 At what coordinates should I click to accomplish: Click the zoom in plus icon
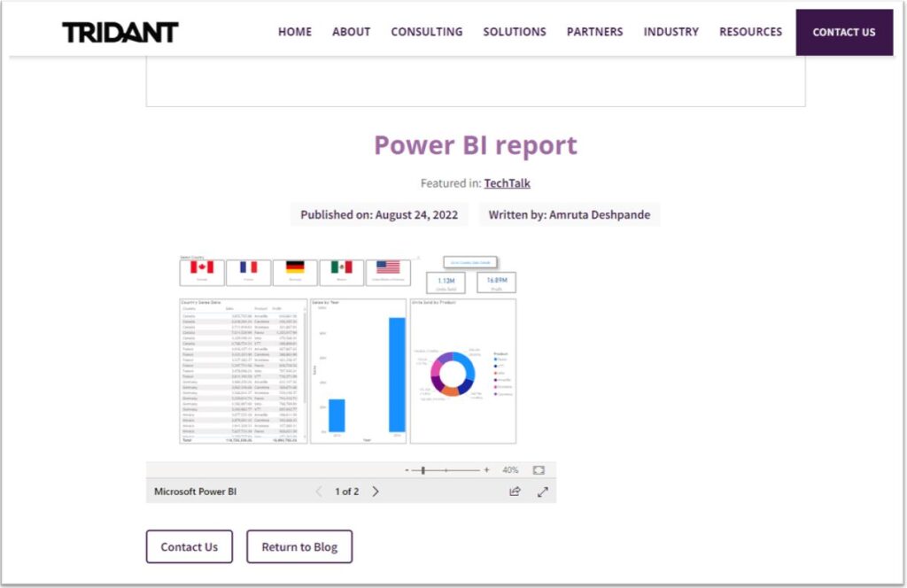coord(485,469)
